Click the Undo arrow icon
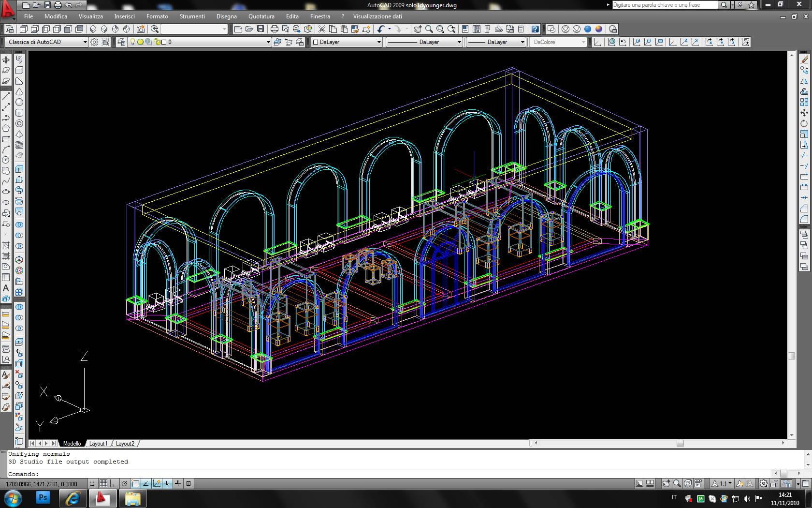The image size is (812, 508). pyautogui.click(x=381, y=29)
